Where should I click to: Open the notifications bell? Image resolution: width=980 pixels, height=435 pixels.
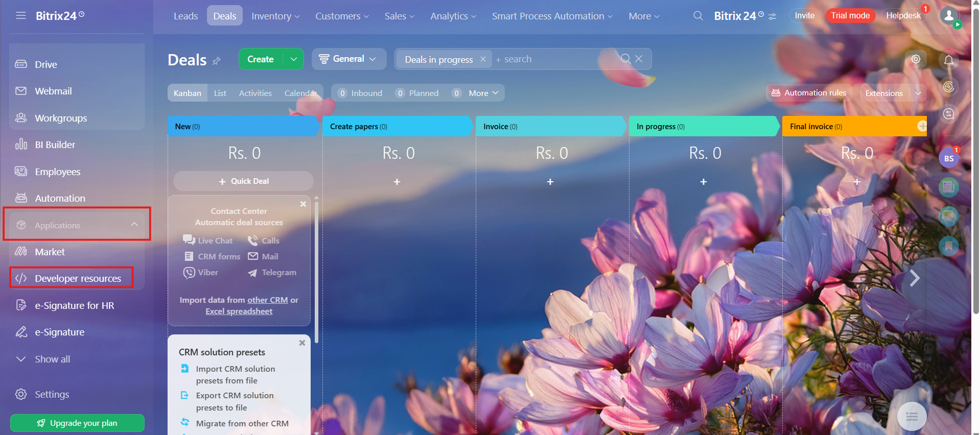(x=949, y=60)
